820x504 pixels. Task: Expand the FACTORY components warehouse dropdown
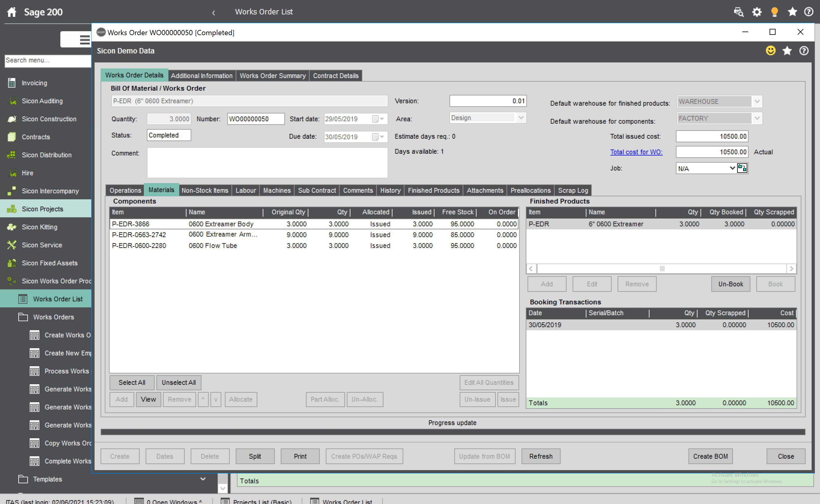(757, 118)
